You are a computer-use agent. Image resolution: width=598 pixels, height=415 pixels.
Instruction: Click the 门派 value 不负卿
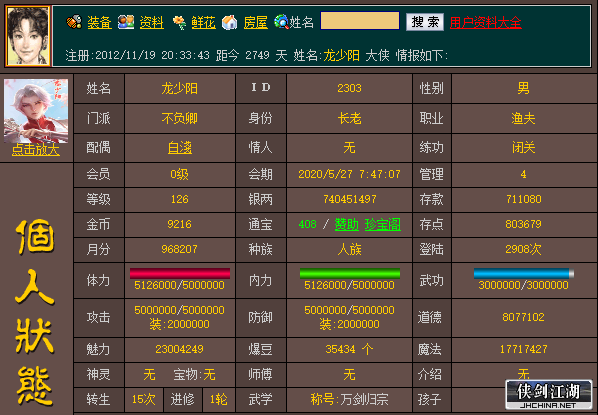coord(180,119)
